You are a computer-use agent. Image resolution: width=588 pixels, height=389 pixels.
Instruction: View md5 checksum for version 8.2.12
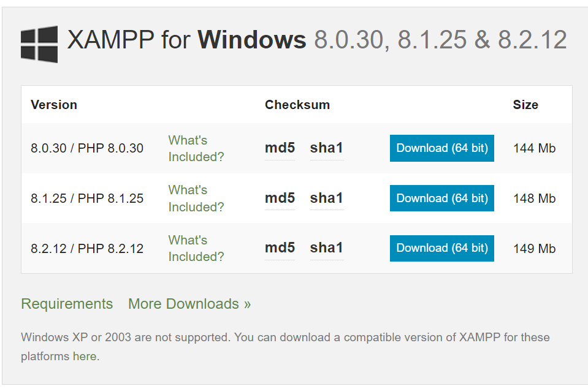pos(280,247)
